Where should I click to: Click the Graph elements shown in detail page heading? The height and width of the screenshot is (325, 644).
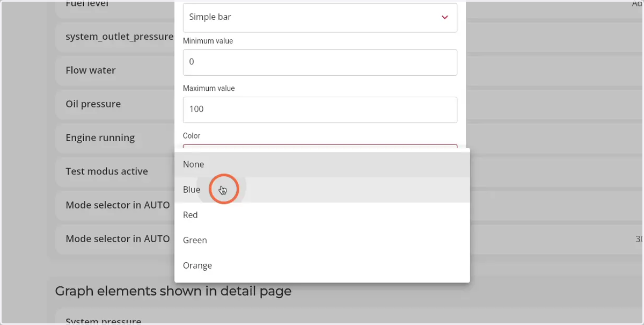(x=173, y=291)
